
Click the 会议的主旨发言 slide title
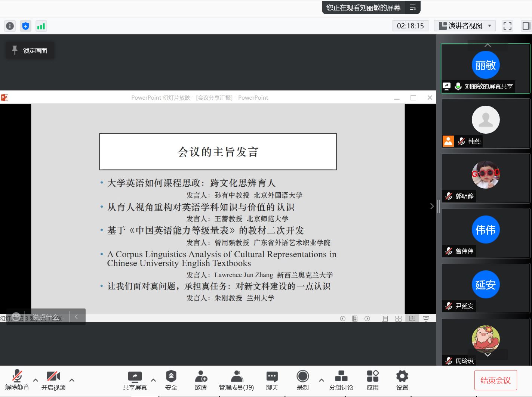(218, 152)
